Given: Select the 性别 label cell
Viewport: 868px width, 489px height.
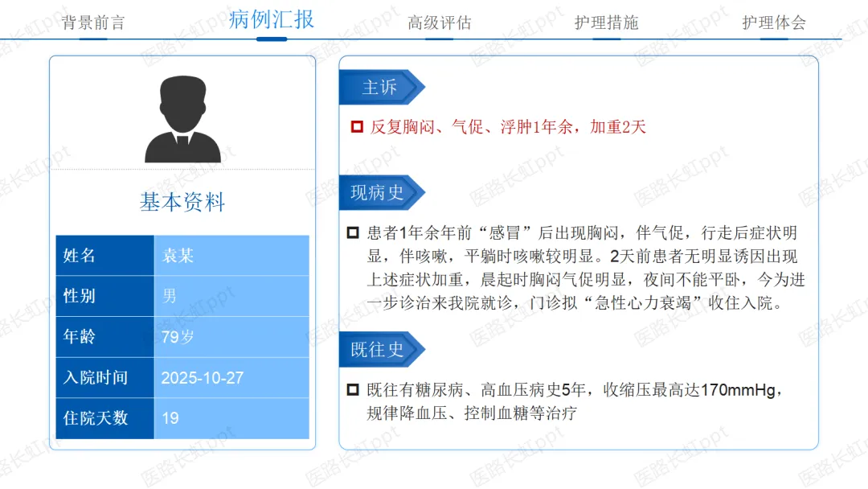Looking at the screenshot, I should (x=104, y=296).
